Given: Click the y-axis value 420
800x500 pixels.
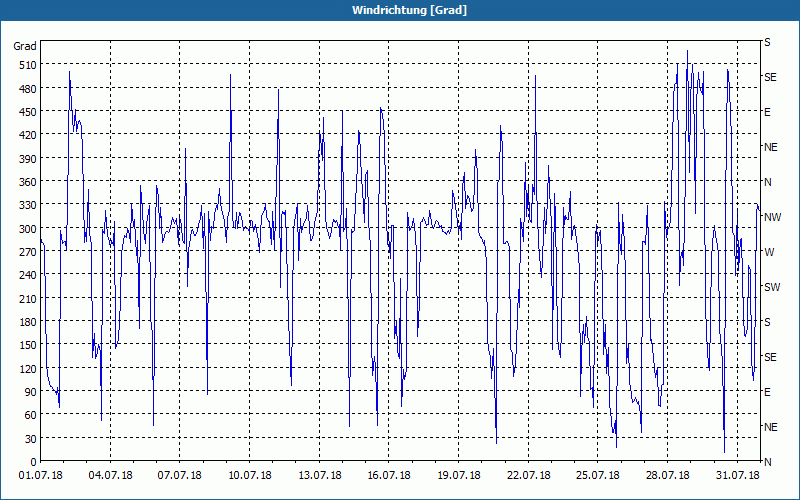Looking at the screenshot, I should click(x=28, y=135).
